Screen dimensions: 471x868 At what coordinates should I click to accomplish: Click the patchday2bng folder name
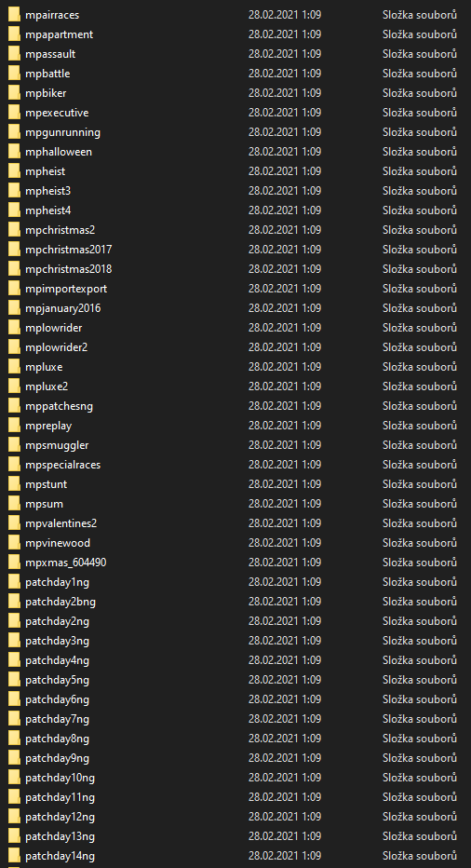coord(61,602)
